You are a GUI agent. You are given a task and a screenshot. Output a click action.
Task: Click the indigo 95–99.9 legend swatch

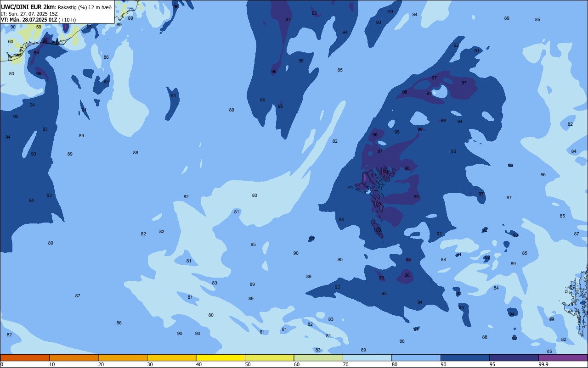point(514,357)
